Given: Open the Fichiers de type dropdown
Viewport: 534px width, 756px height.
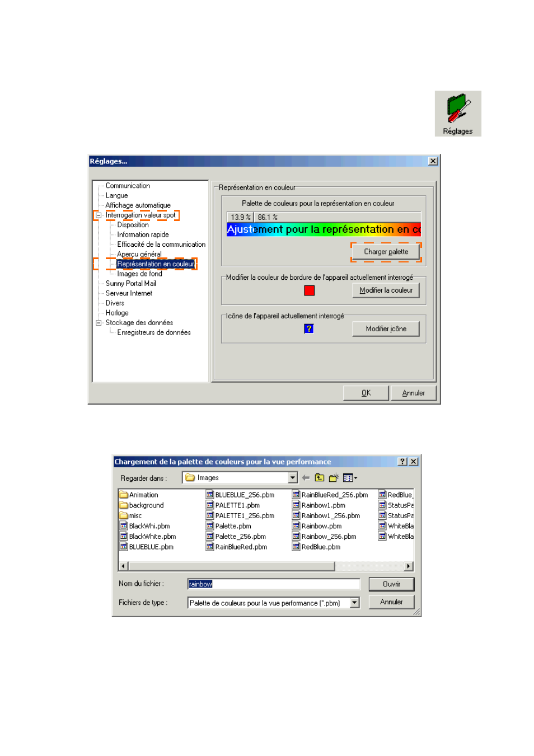Looking at the screenshot, I should (x=355, y=603).
